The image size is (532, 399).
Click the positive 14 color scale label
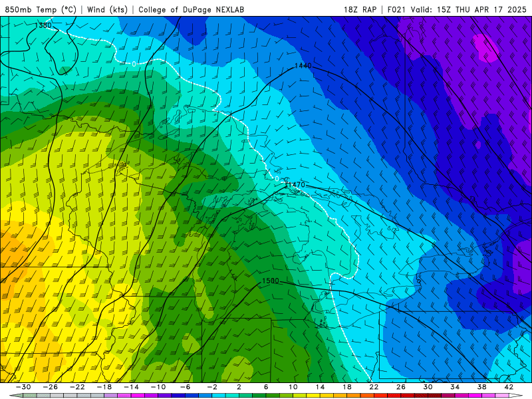click(x=320, y=387)
